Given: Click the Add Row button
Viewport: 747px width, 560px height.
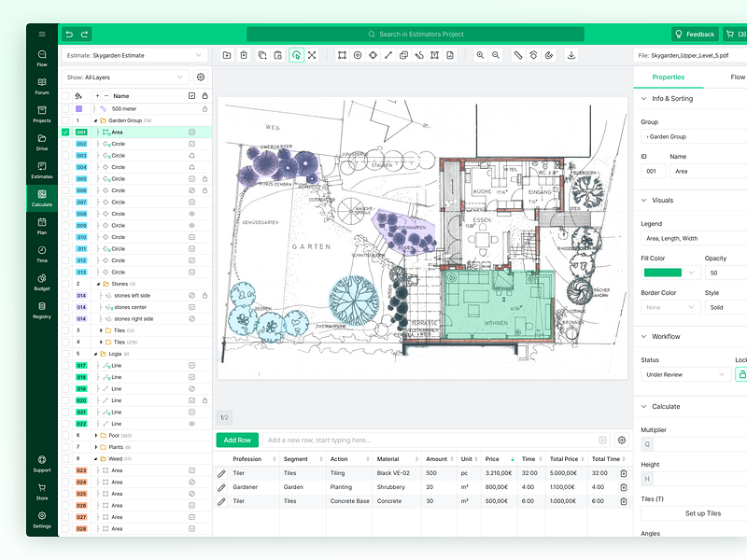Looking at the screenshot, I should point(236,440).
